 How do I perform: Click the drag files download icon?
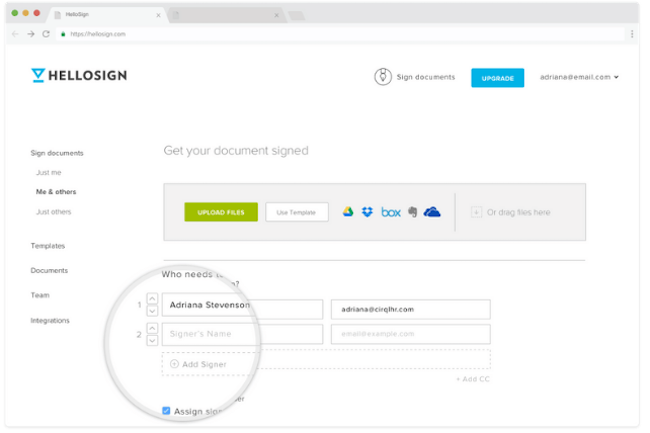(x=476, y=212)
